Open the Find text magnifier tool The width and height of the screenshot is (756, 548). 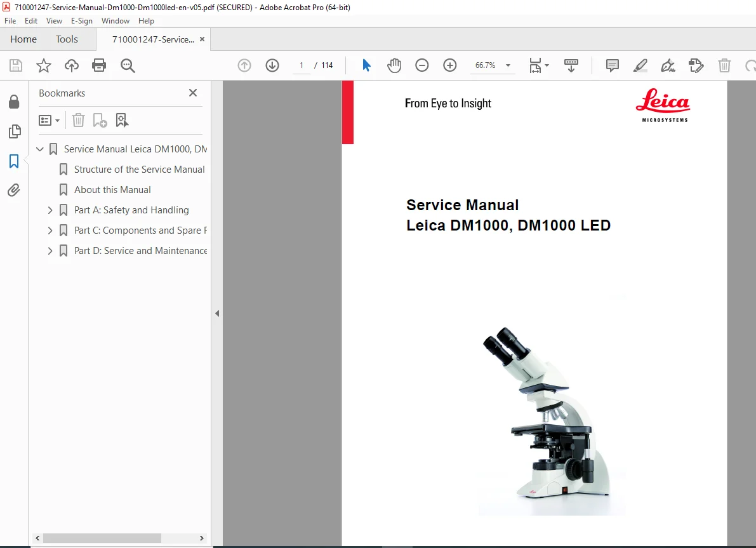pyautogui.click(x=128, y=65)
